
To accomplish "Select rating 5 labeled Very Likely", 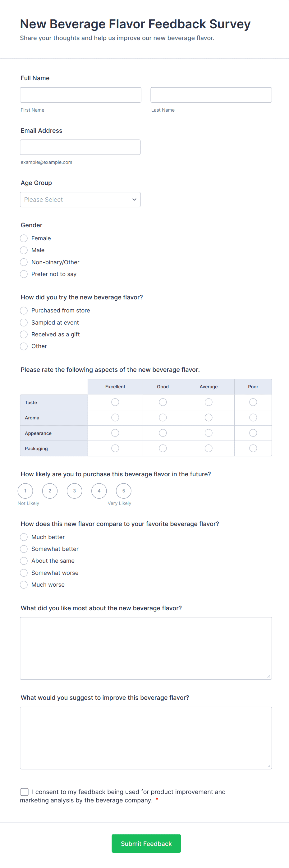I will coord(124,491).
